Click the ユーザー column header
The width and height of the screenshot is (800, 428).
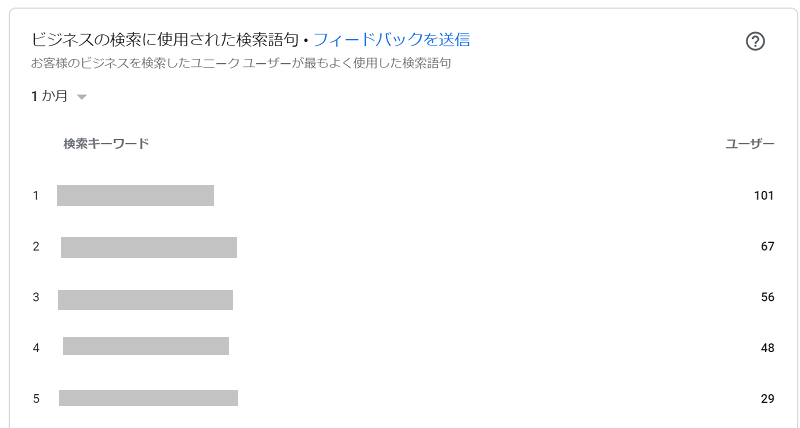[749, 144]
